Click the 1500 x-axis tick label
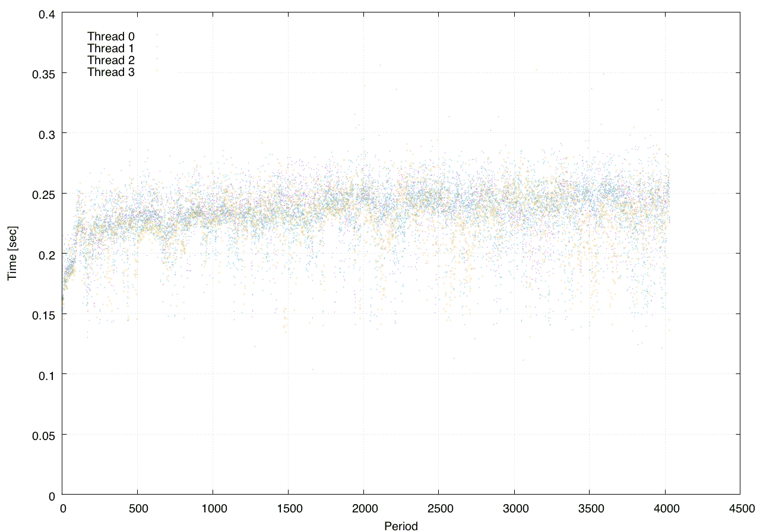Image resolution: width=760 pixels, height=532 pixels. tap(288, 508)
